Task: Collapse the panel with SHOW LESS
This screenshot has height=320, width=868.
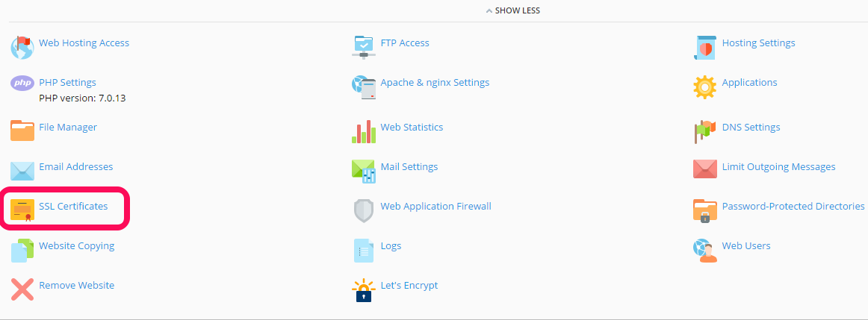Action: click(512, 10)
